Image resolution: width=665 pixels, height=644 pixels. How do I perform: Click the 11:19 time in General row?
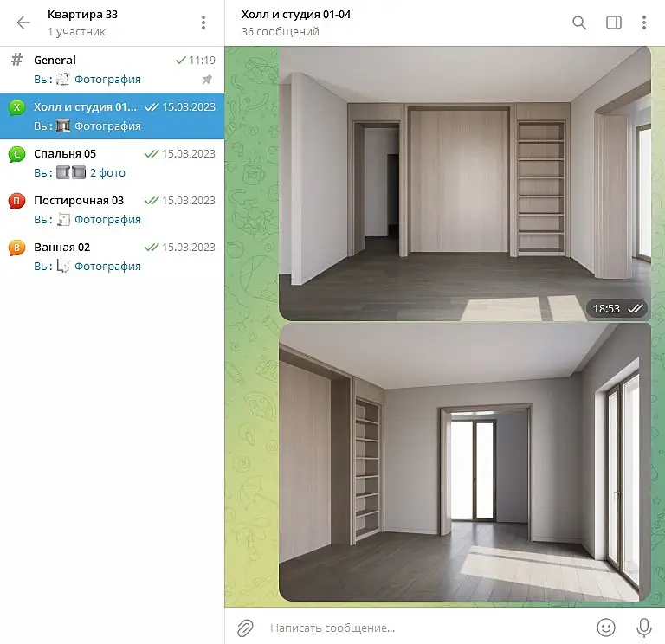tap(202, 61)
